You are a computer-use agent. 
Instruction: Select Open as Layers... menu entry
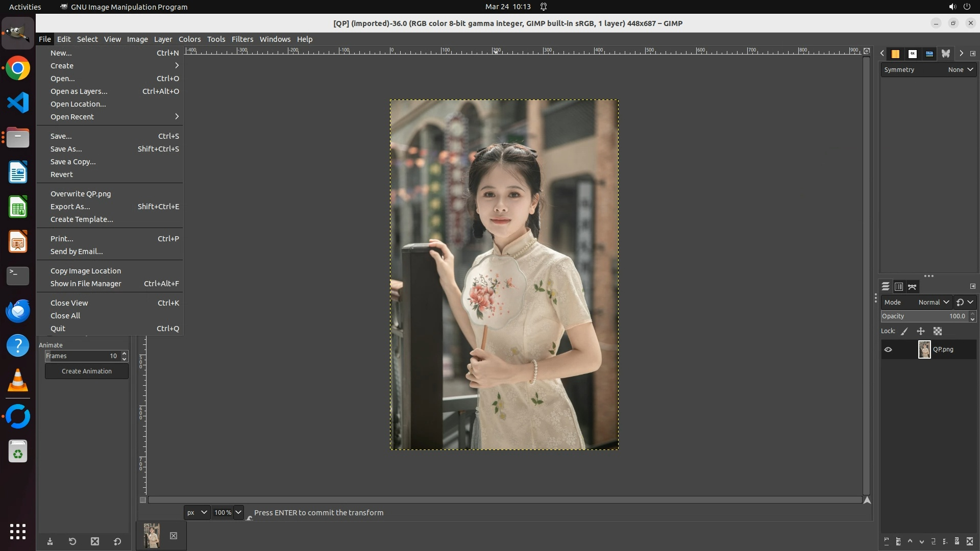(x=79, y=91)
